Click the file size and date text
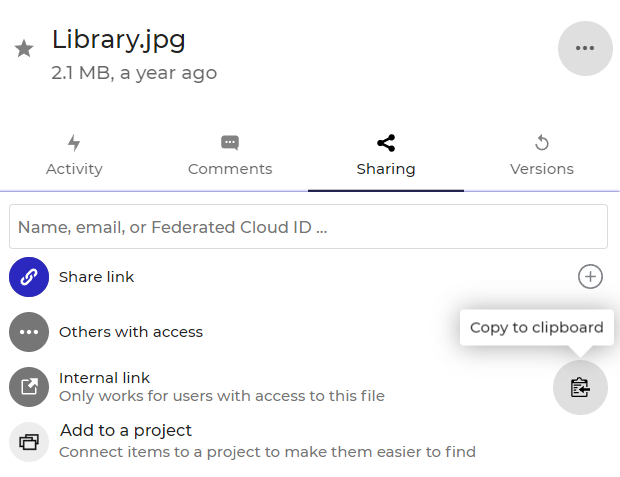Image resolution: width=620 pixels, height=477 pixels. coord(134,73)
